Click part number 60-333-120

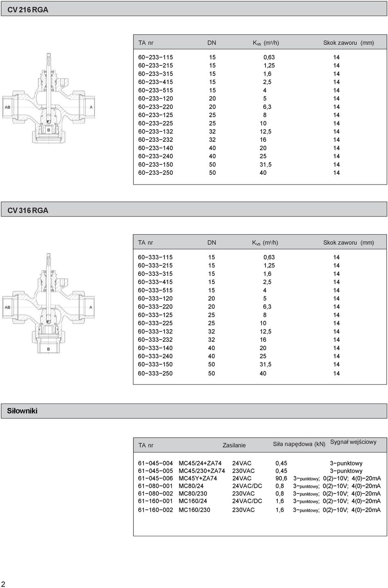(x=155, y=298)
